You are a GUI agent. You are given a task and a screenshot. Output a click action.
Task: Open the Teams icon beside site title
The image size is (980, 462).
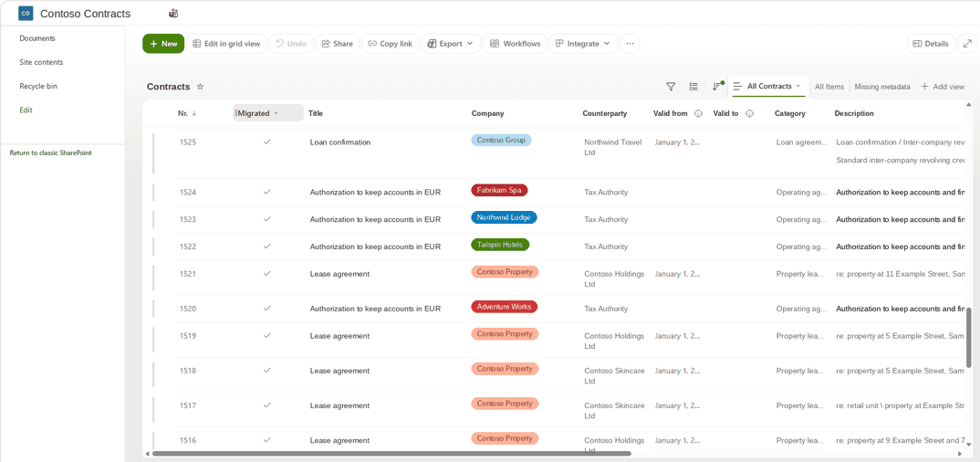173,13
